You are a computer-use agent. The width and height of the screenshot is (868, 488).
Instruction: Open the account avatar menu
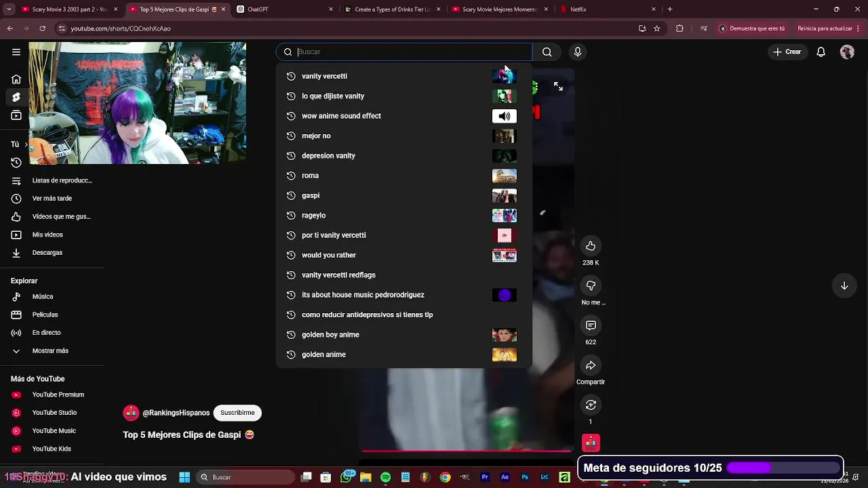847,52
